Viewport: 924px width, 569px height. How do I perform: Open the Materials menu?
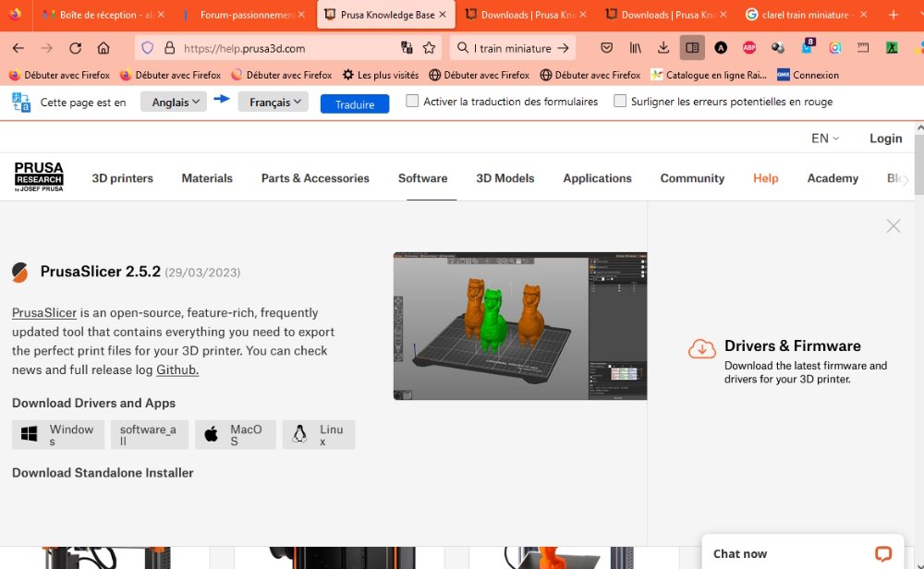(207, 178)
